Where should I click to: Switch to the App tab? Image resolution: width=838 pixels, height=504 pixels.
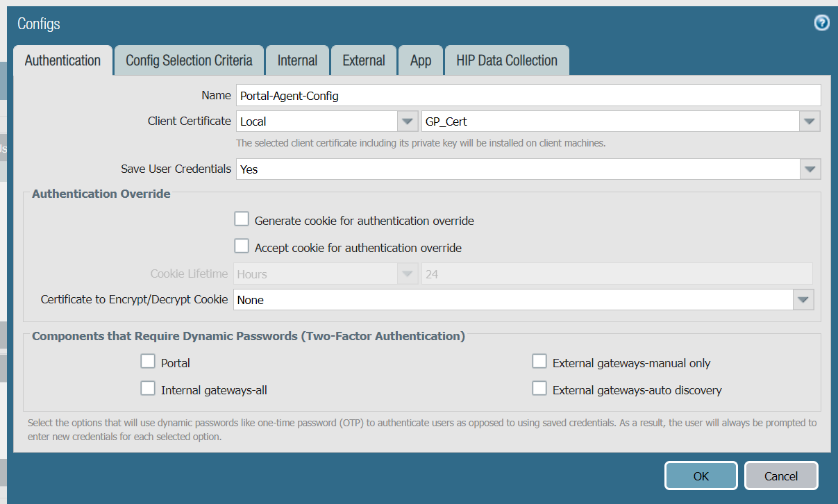pos(421,60)
